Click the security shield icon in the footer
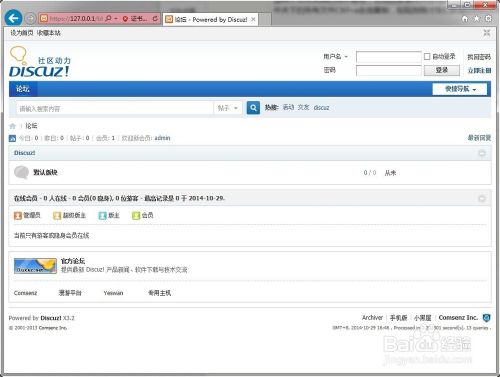The height and width of the screenshot is (377, 500). (x=487, y=318)
